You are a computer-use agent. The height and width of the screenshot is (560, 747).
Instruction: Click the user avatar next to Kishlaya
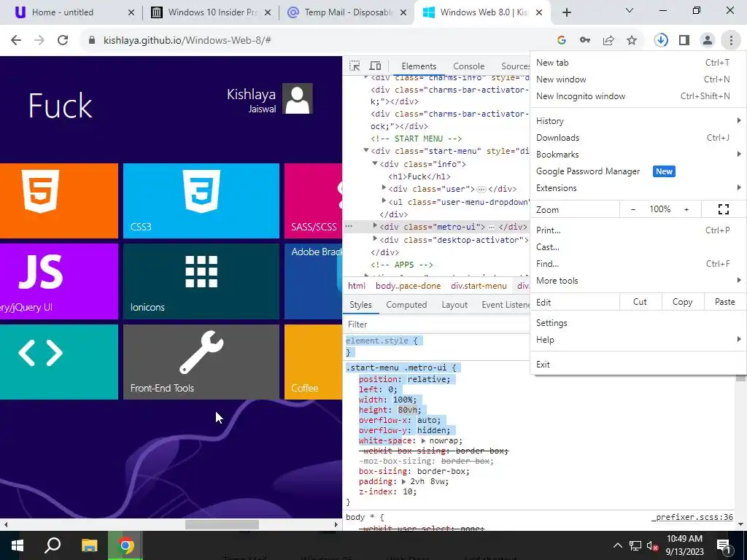298,98
